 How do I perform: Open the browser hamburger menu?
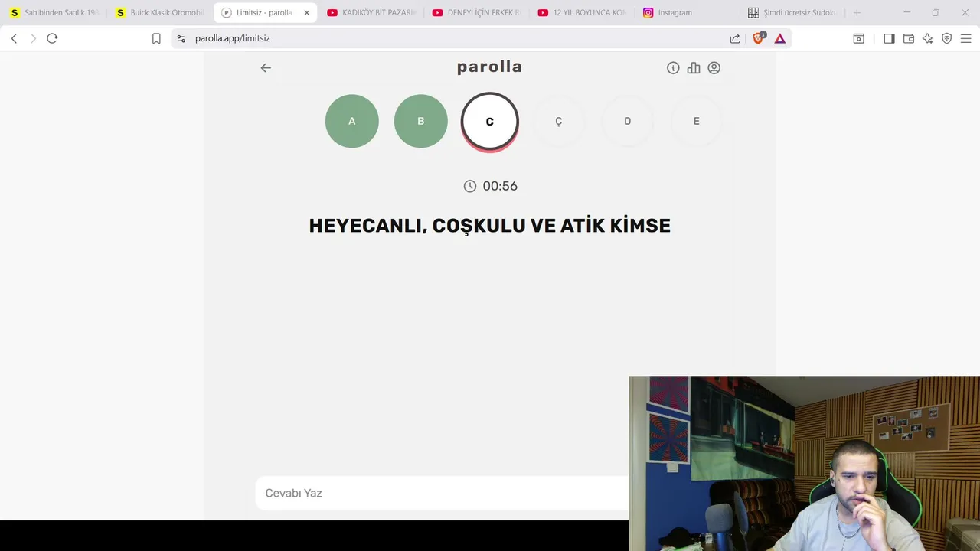966,38
